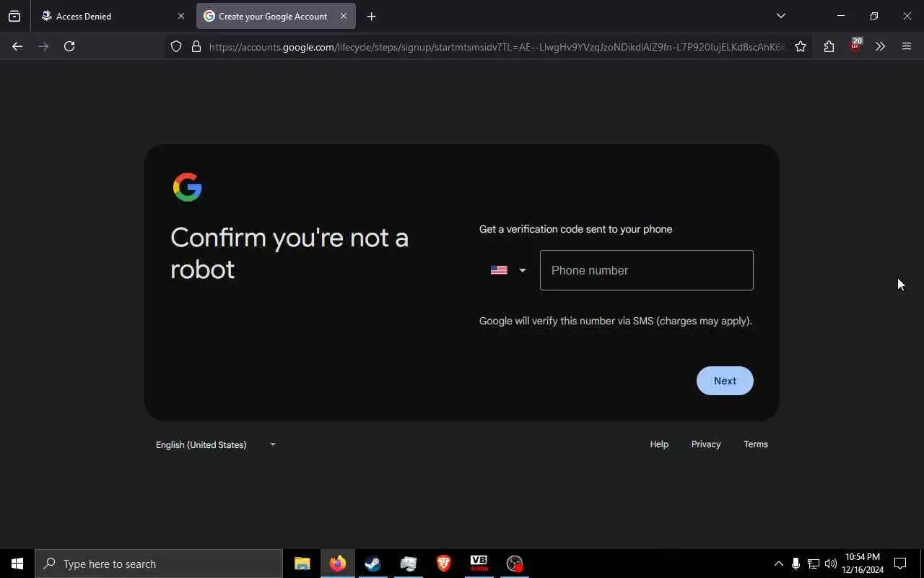Open Brave browser from taskbar
Viewport: 924px width, 578px height.
pyautogui.click(x=444, y=564)
